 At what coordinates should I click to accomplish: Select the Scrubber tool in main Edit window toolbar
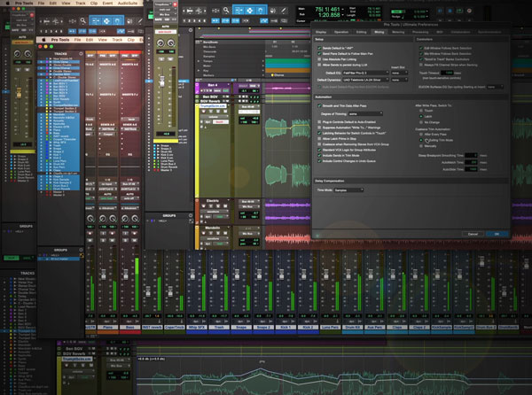point(273,11)
